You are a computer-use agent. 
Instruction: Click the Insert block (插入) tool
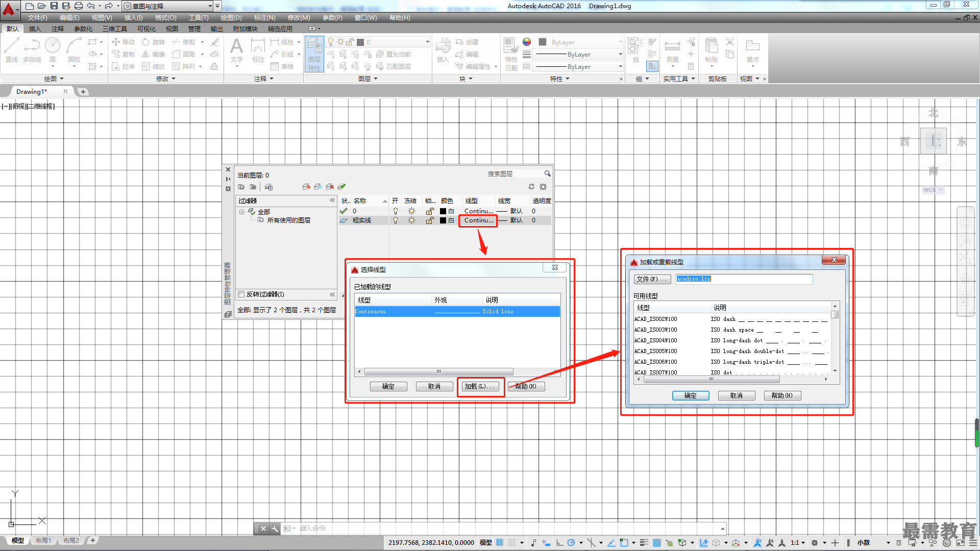point(443,50)
